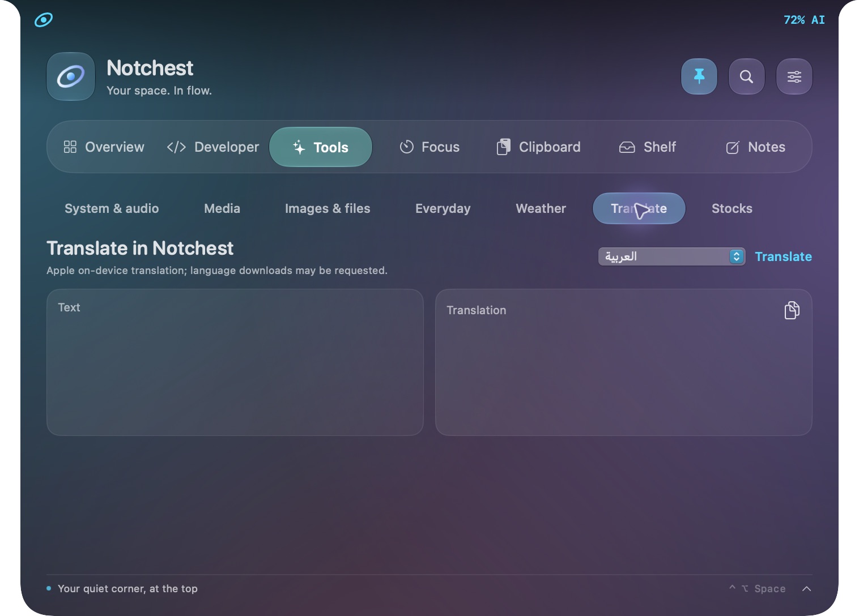859x616 pixels.
Task: Click the Translation output box
Action: [x=624, y=362]
